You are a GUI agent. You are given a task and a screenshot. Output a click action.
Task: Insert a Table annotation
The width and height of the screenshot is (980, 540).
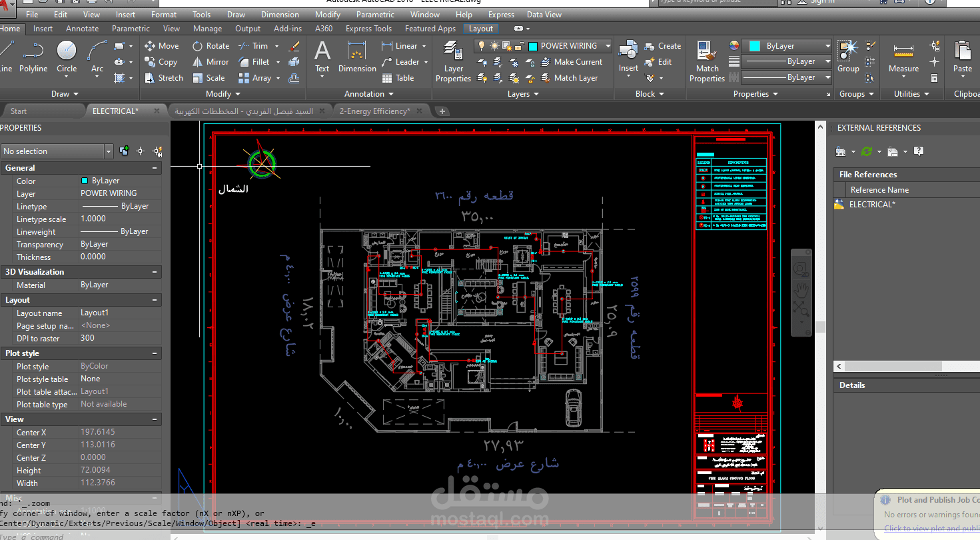pyautogui.click(x=398, y=78)
